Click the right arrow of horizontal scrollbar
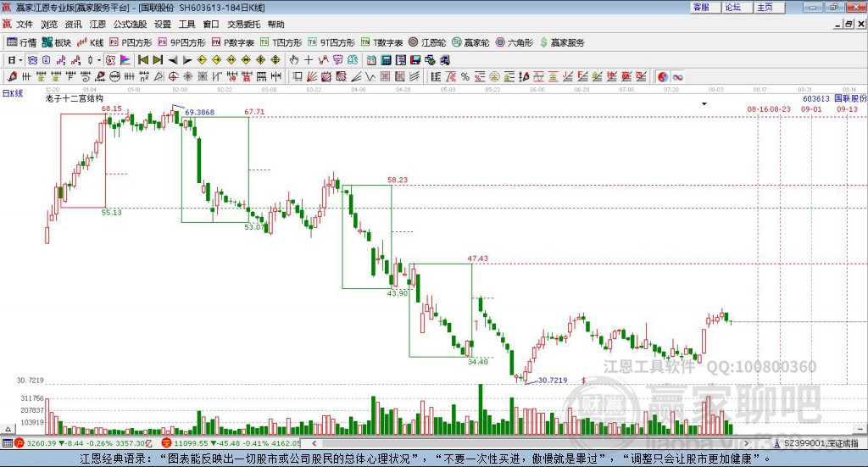 click(x=746, y=443)
